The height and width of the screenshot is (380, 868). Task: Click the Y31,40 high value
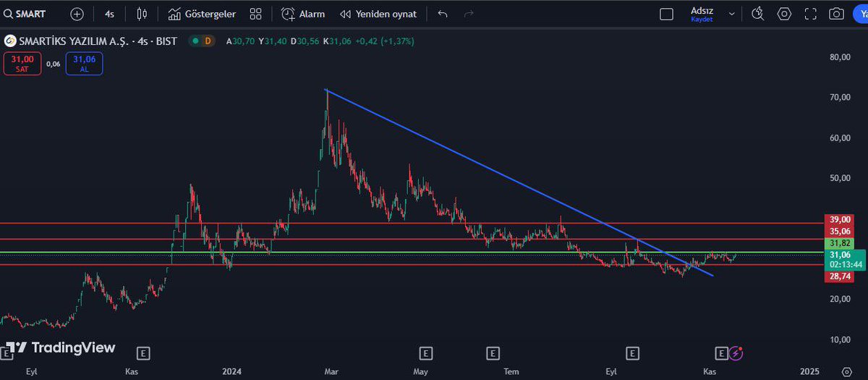(x=272, y=41)
